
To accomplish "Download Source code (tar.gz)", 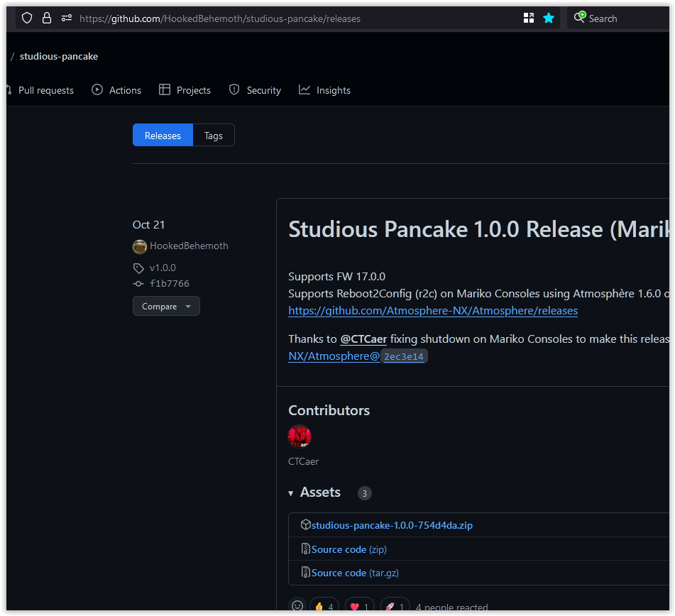I will click(355, 573).
